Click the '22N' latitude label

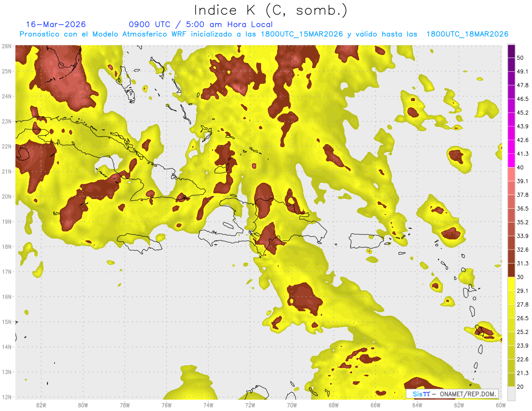7,146
